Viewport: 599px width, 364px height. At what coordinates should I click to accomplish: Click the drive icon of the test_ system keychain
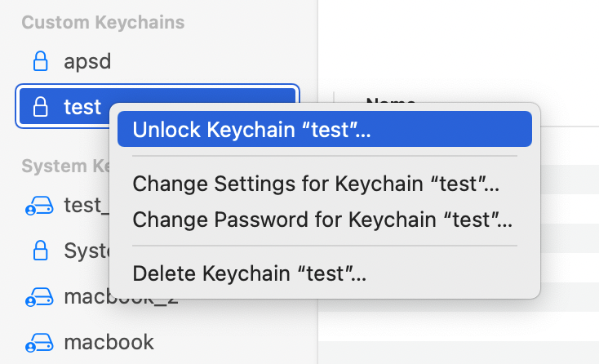click(38, 206)
